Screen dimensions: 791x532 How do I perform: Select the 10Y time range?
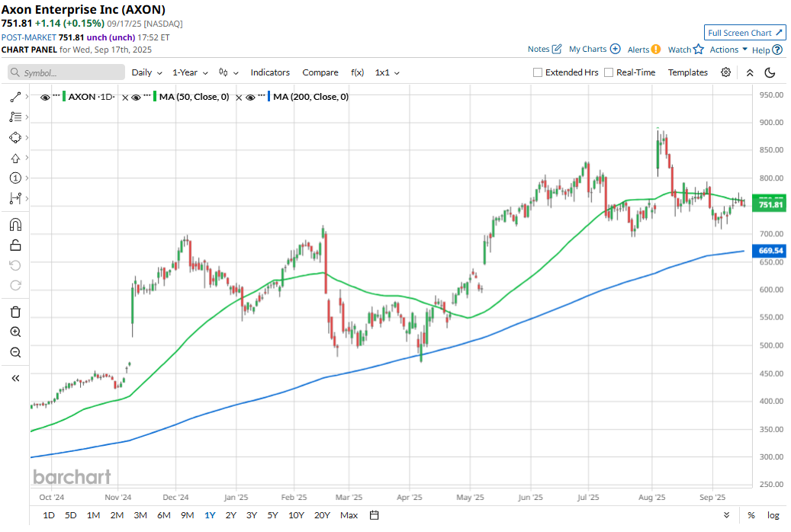pos(296,515)
